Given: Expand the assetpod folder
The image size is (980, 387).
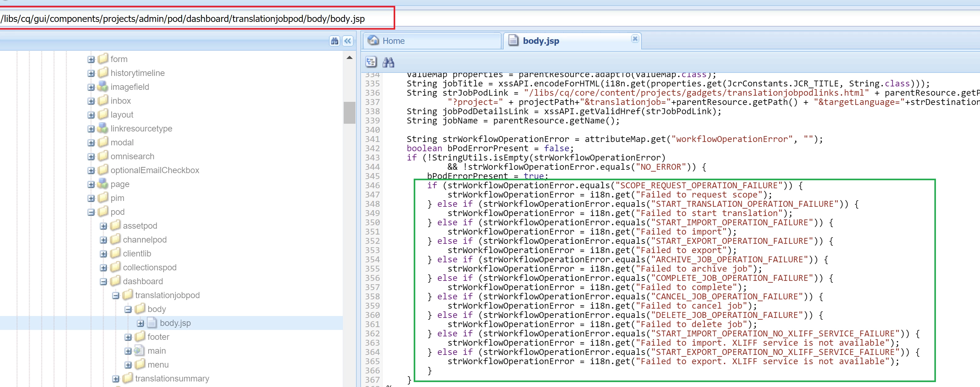Looking at the screenshot, I should tap(104, 226).
